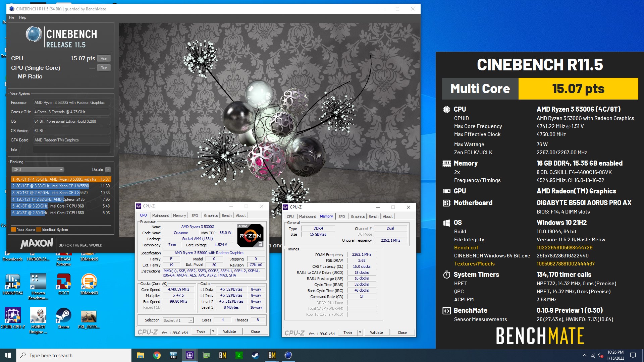644x362 pixels.
Task: Click the first BM BenchMate taskbar icon
Action: pos(222,355)
